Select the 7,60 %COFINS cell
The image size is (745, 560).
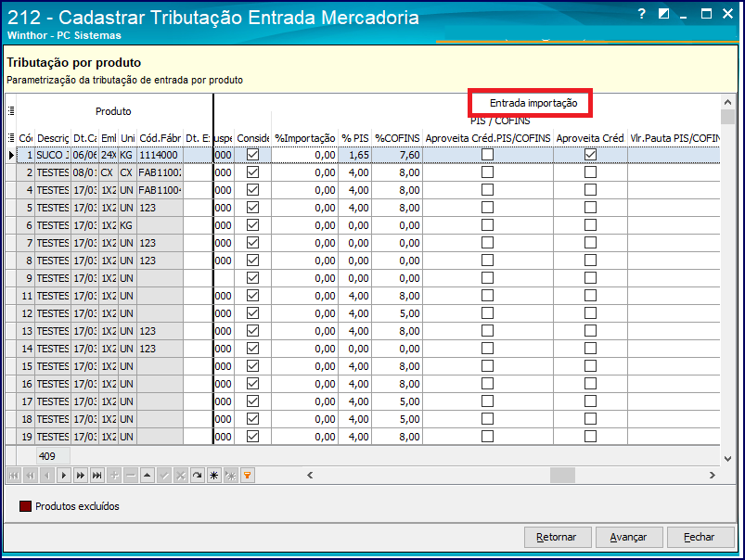397,155
